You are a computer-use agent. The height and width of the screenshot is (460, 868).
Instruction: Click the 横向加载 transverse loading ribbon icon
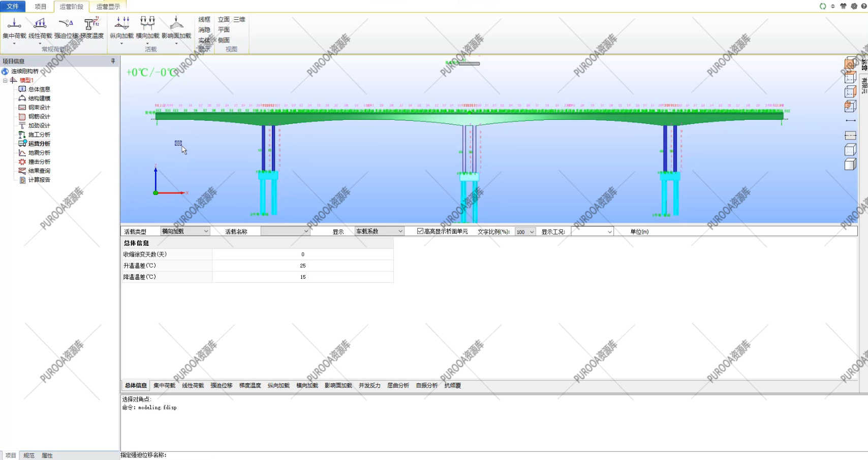pos(147,28)
